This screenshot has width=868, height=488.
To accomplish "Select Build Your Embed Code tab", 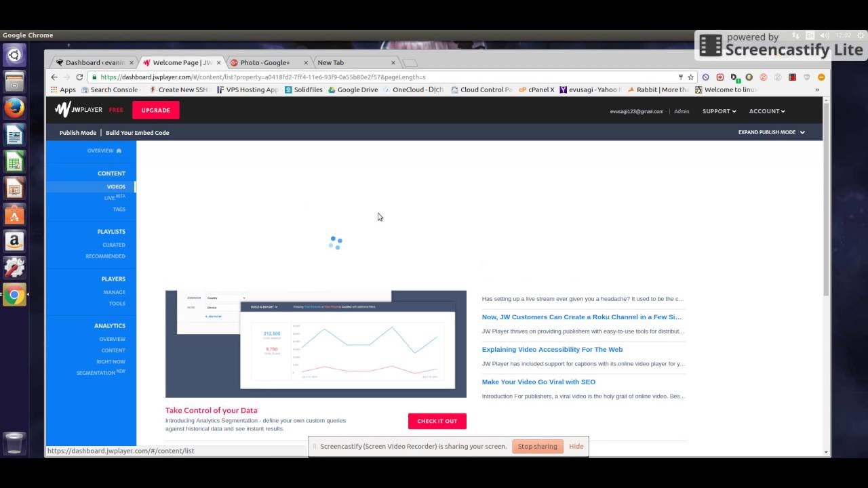I will [138, 133].
